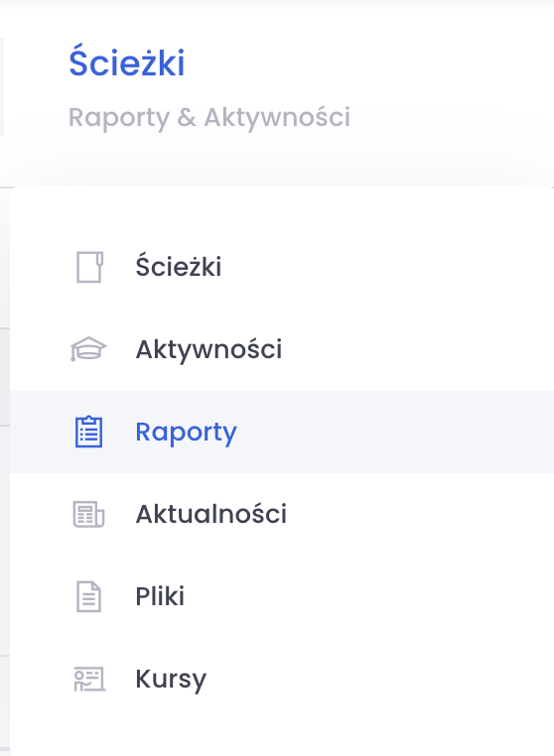This screenshot has height=756, width=554.
Task: Click the ampersand in the header subtitle
Action: (x=187, y=118)
